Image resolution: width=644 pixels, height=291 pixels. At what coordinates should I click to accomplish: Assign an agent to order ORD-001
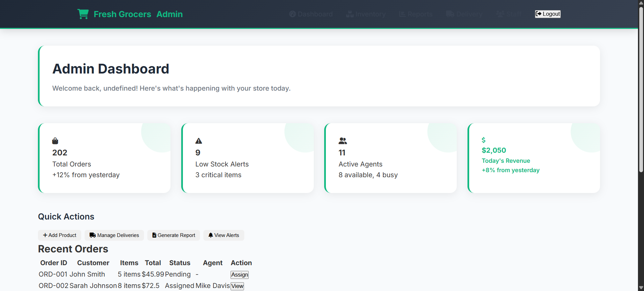click(240, 275)
